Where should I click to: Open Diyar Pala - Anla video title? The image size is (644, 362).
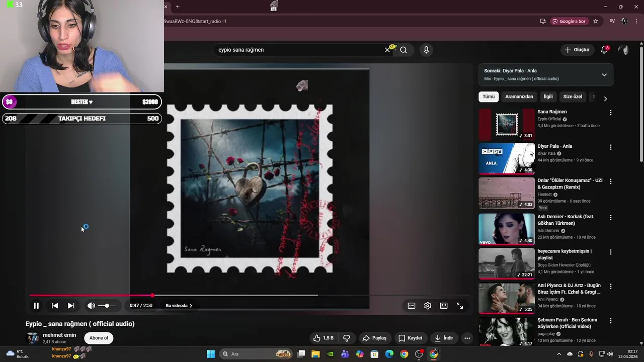point(554,146)
